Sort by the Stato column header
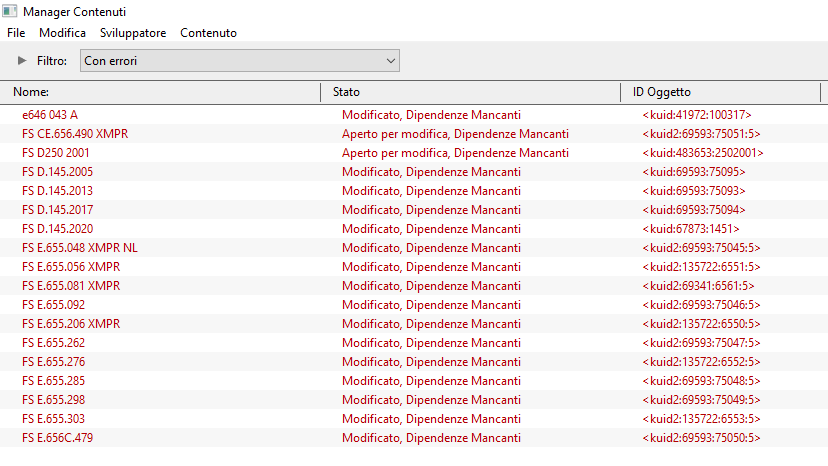 [x=471, y=92]
